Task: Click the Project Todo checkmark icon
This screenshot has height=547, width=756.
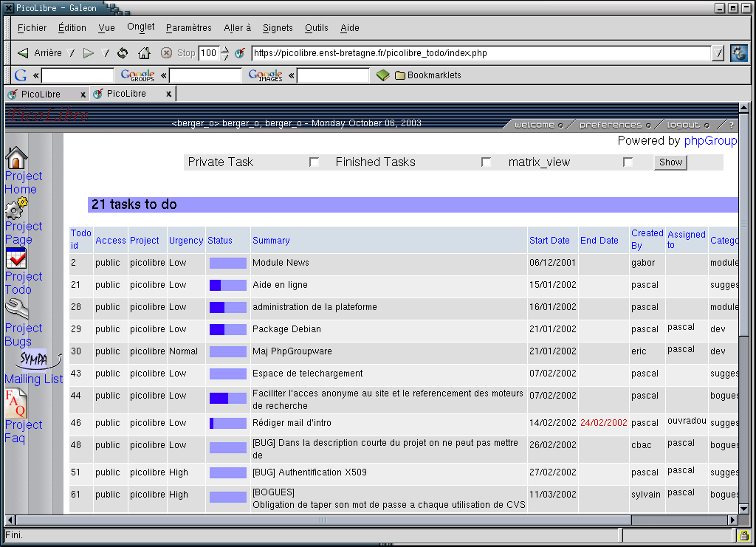Action: [16, 258]
